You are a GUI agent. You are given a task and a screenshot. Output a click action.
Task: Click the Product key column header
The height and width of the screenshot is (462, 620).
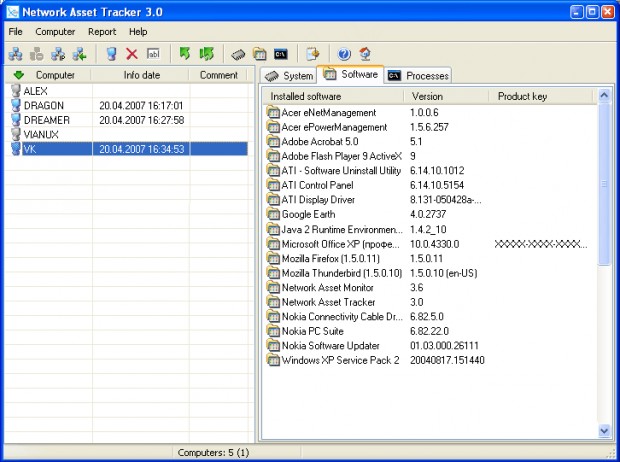(x=541, y=97)
